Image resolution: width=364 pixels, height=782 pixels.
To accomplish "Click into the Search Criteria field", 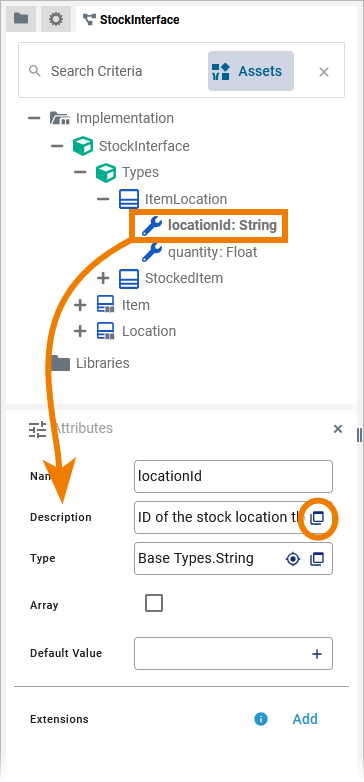I will [115, 71].
